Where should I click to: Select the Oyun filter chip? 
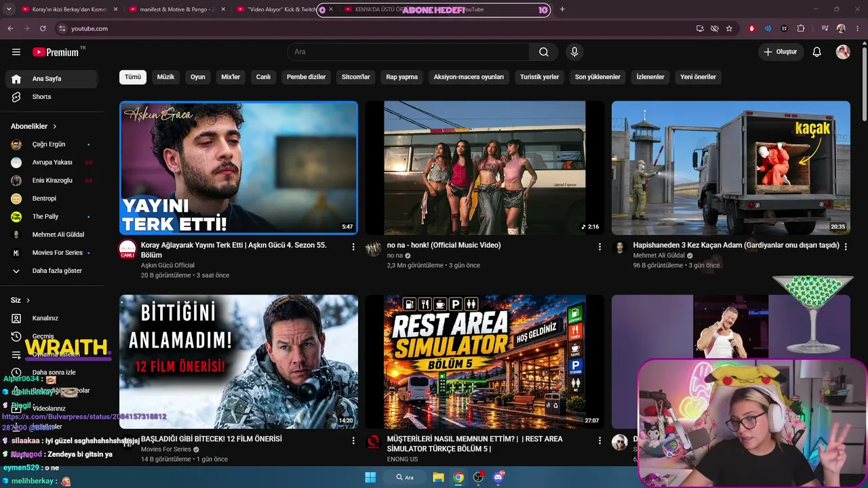coord(198,77)
